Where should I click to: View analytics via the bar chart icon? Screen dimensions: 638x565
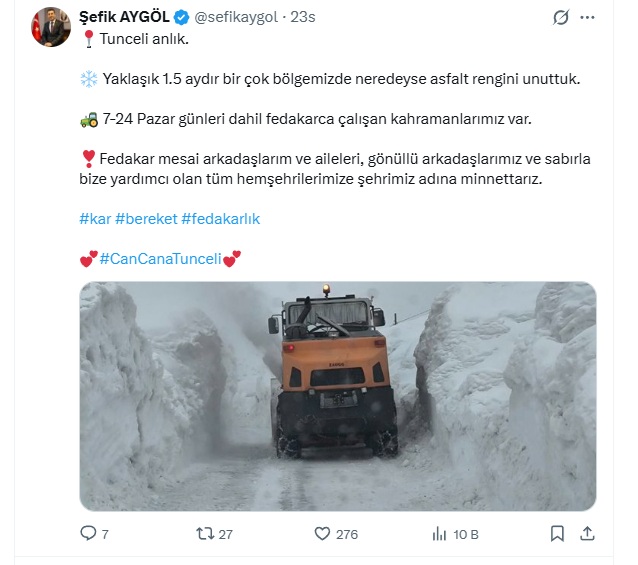[x=439, y=534]
